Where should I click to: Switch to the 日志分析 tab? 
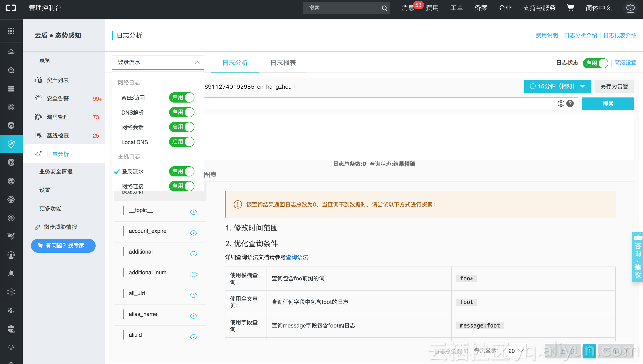(x=235, y=63)
